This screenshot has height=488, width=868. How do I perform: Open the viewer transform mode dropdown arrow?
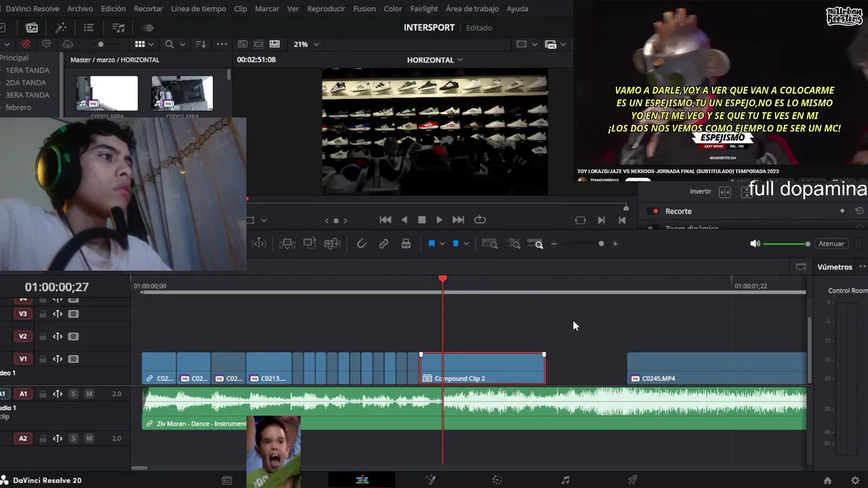264,220
